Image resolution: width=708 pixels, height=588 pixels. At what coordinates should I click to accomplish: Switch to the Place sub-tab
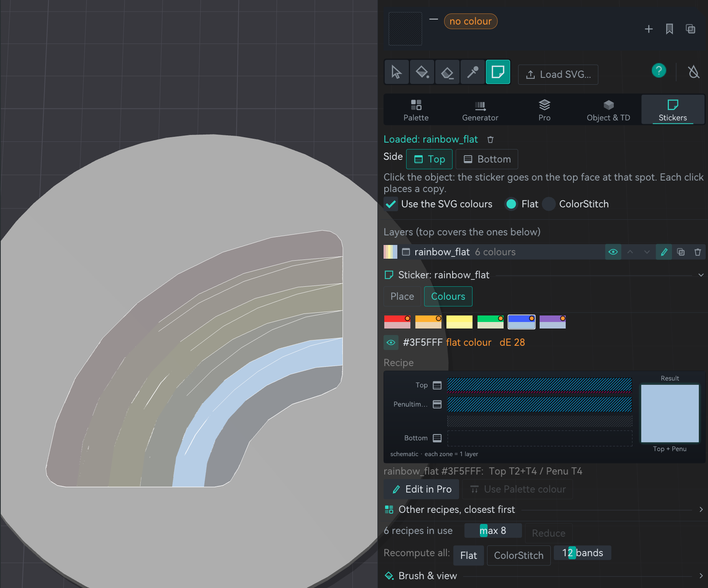click(x=402, y=296)
